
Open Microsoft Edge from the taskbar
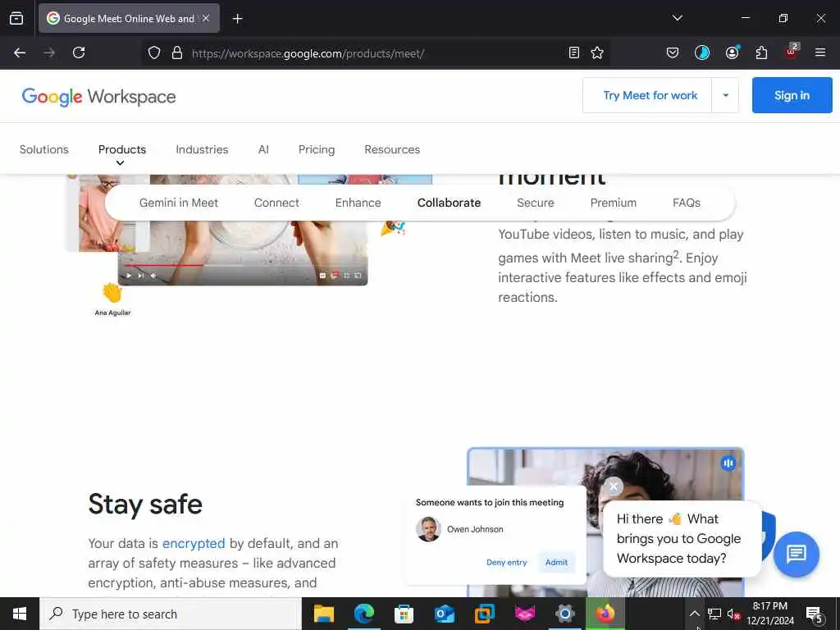coord(363,614)
